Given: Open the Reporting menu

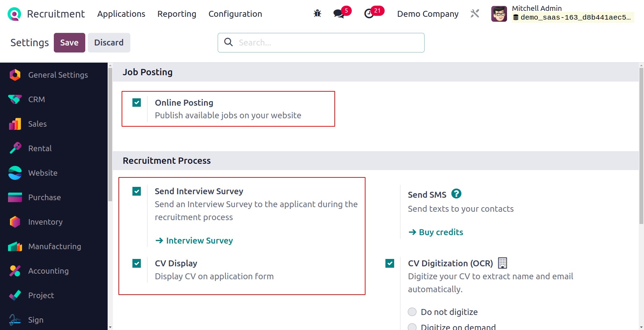Looking at the screenshot, I should pyautogui.click(x=176, y=14).
